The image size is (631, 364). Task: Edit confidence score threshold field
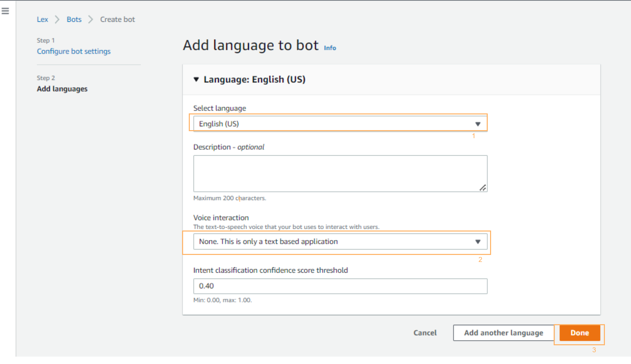pos(340,286)
